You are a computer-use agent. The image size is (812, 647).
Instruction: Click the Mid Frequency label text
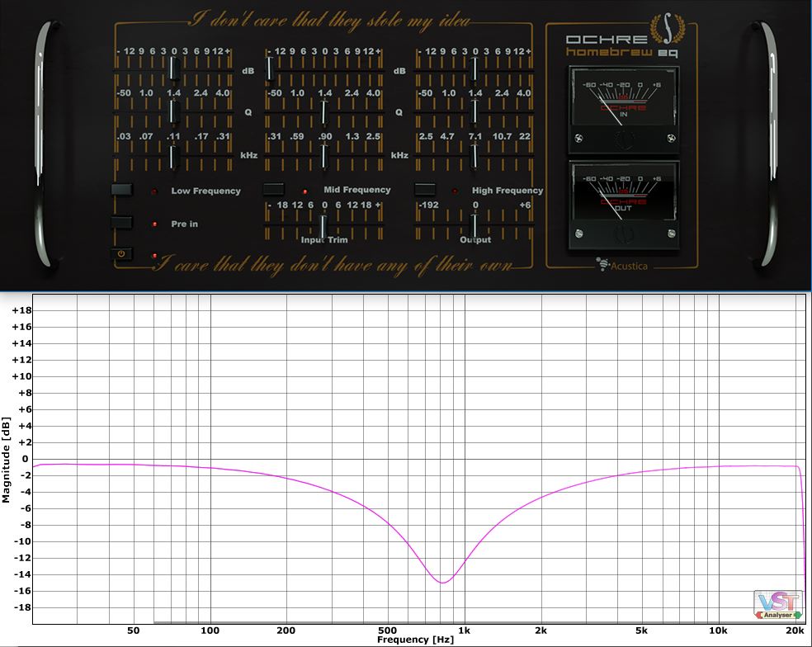pos(357,190)
